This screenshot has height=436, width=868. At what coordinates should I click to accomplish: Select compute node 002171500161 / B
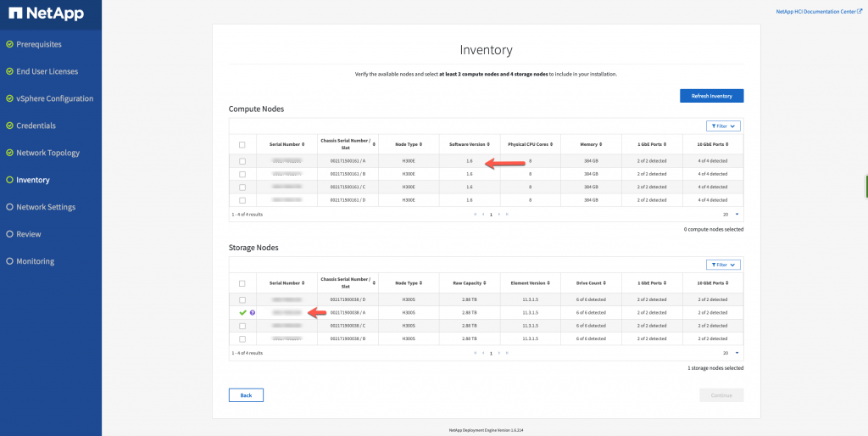[242, 174]
